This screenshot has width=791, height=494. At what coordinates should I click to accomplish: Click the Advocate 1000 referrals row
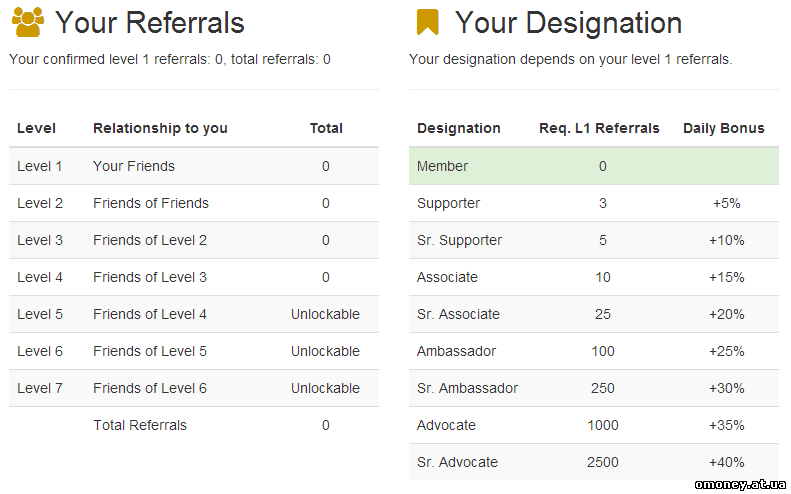tap(594, 425)
